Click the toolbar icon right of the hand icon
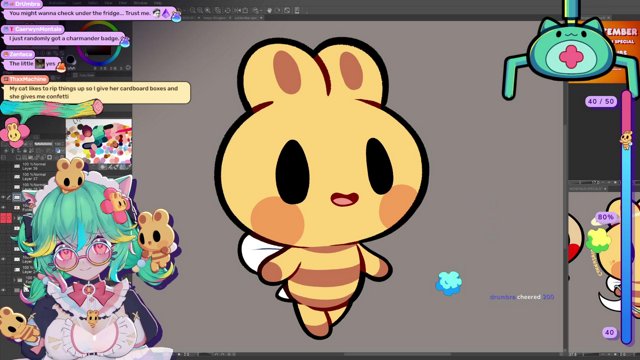Screen dimensions: 640x360 coord(278,10)
